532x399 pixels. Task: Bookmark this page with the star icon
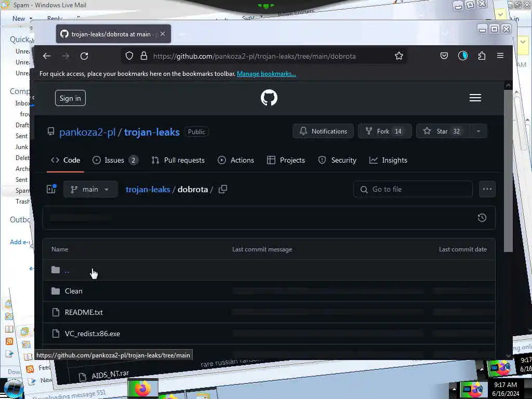point(399,56)
